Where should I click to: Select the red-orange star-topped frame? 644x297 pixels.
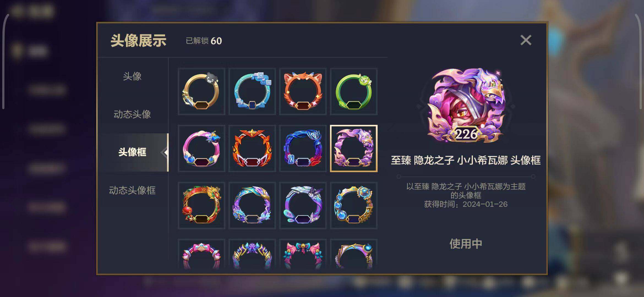[252, 148]
